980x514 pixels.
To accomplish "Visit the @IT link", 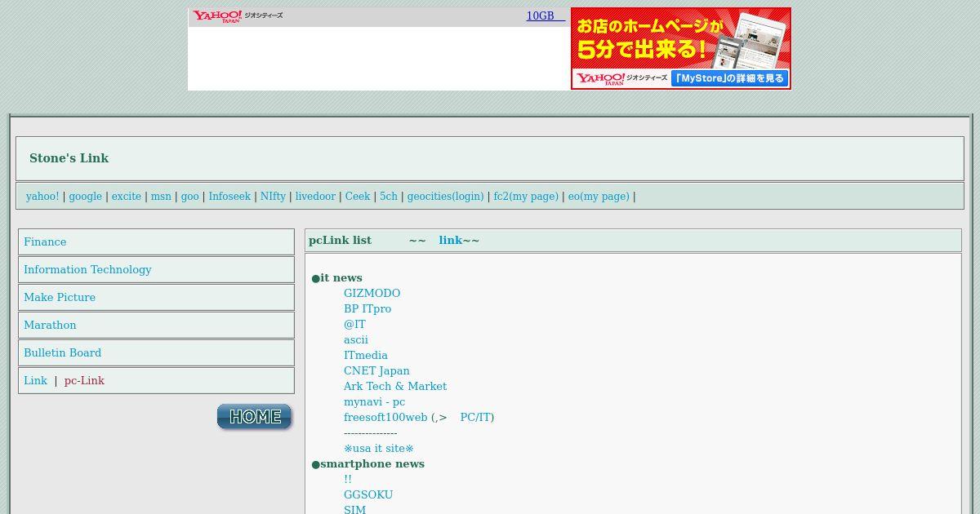I will pyautogui.click(x=354, y=325).
